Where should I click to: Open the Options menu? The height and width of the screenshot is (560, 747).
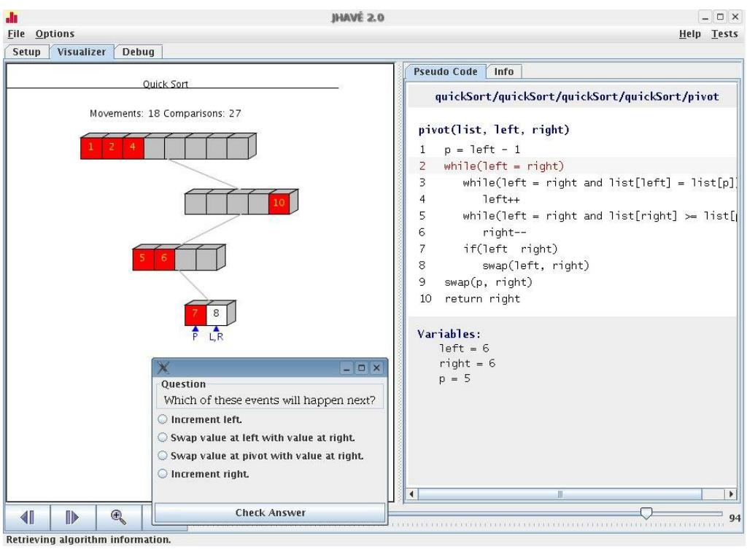coord(55,34)
